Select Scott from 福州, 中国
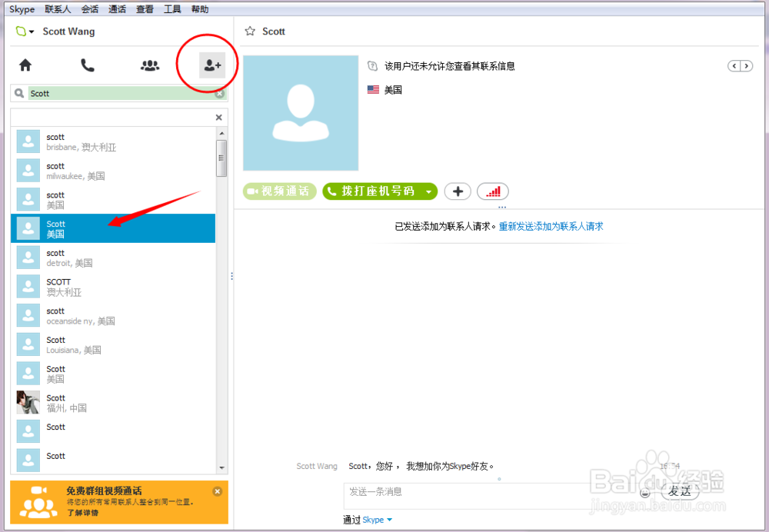This screenshot has height=532, width=769. [x=113, y=402]
